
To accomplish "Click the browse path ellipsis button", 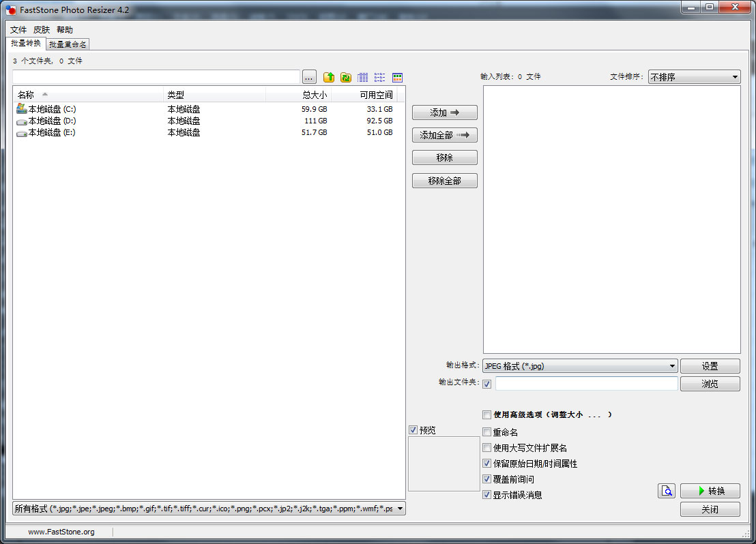I will 309,77.
